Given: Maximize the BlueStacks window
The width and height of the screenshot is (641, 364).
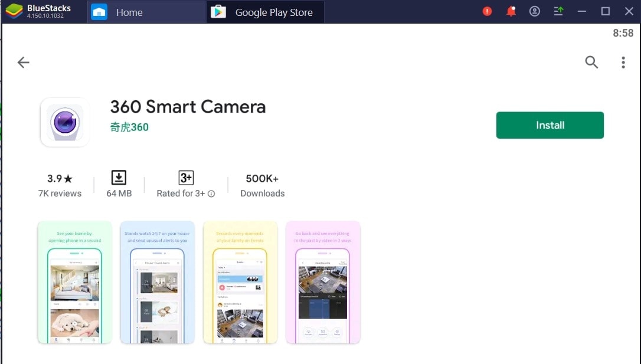Looking at the screenshot, I should pos(606,11).
